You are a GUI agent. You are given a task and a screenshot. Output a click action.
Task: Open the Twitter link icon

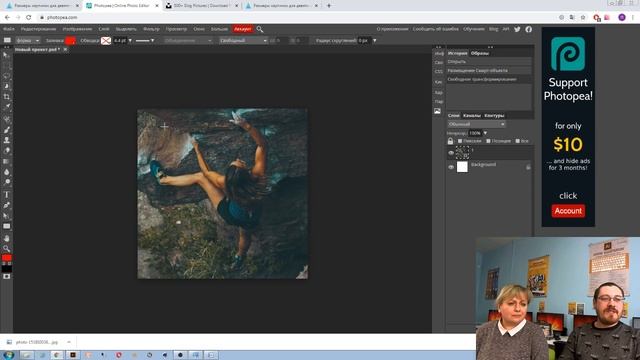tap(517, 29)
